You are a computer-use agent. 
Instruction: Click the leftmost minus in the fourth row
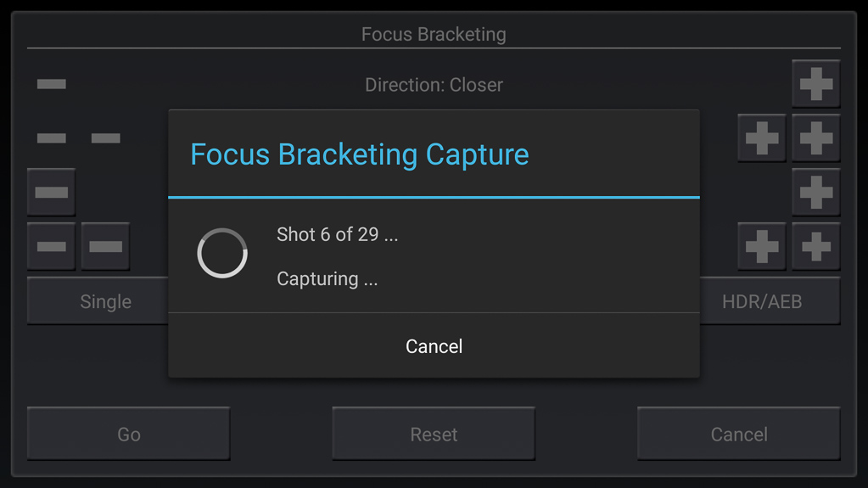point(52,247)
